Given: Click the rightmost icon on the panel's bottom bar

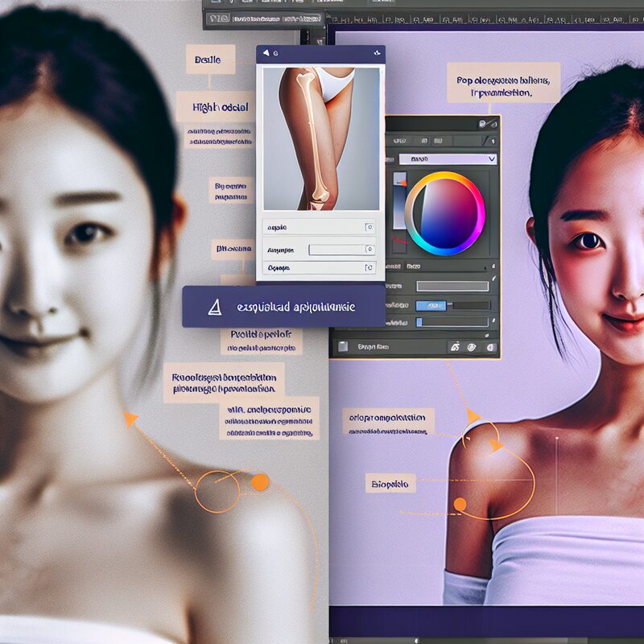Looking at the screenshot, I should (490, 347).
